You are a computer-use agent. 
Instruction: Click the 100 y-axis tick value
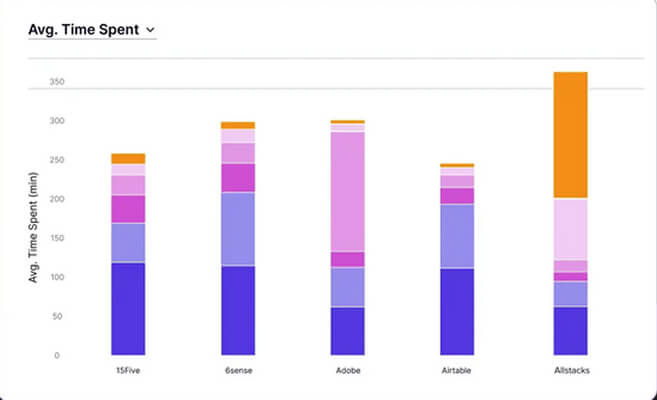point(57,277)
